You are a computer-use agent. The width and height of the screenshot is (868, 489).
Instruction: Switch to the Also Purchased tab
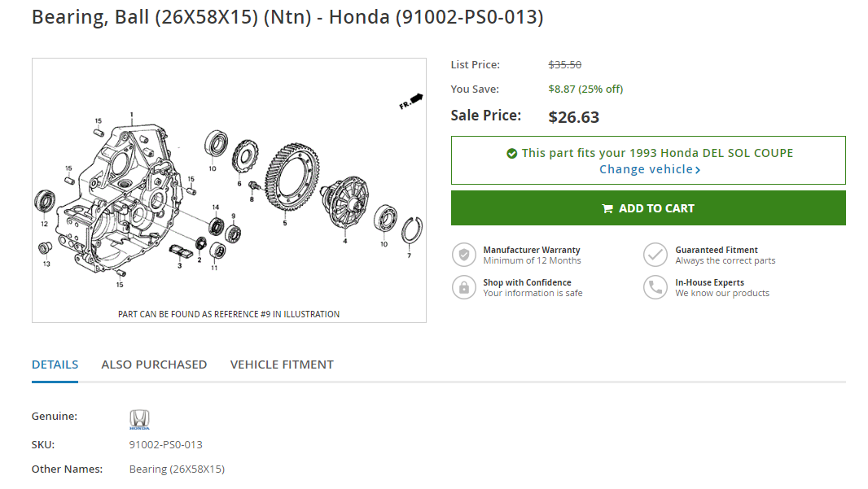point(154,365)
